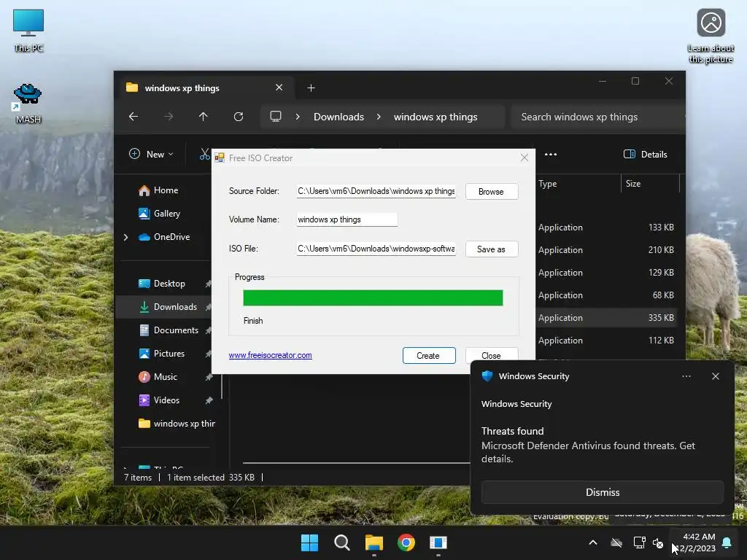This screenshot has height=560, width=747.
Task: Click the Volume Name field
Action: 347,219
